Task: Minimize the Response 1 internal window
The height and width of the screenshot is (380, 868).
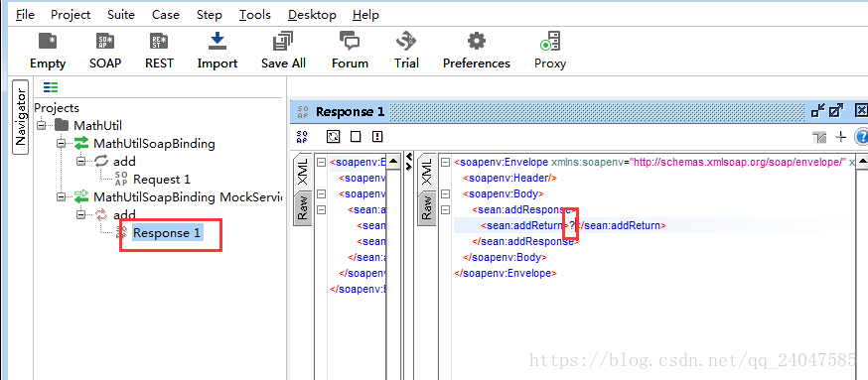Action: [x=817, y=110]
